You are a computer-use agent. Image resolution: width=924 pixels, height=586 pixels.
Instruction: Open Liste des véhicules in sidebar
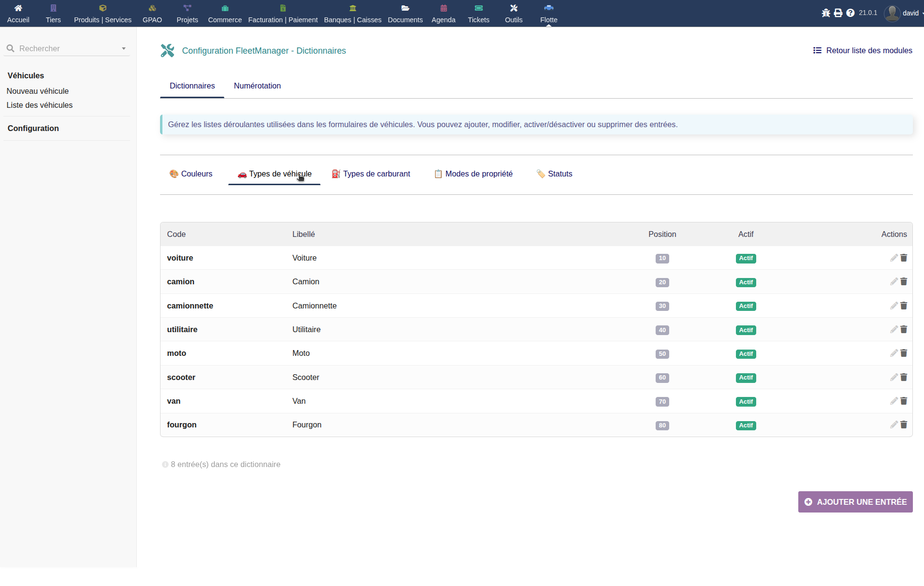[x=40, y=105]
